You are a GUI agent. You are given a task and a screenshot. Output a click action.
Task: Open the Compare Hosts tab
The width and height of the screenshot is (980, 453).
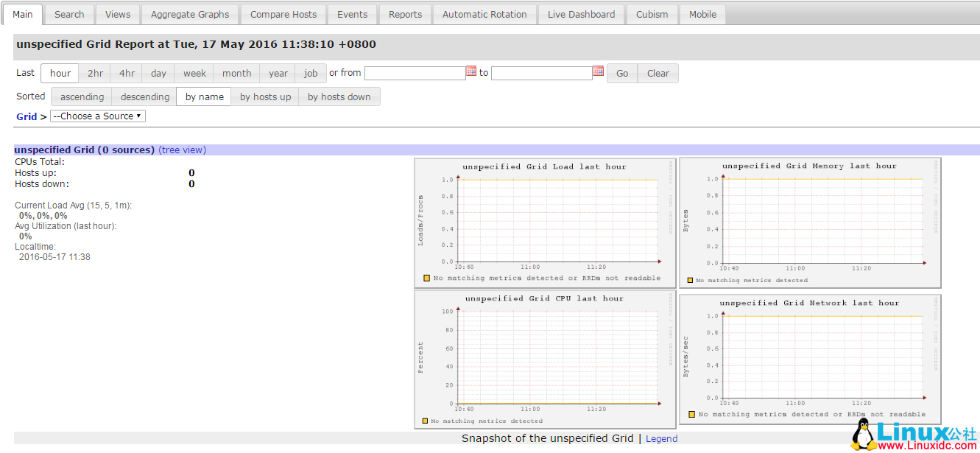[x=283, y=14]
